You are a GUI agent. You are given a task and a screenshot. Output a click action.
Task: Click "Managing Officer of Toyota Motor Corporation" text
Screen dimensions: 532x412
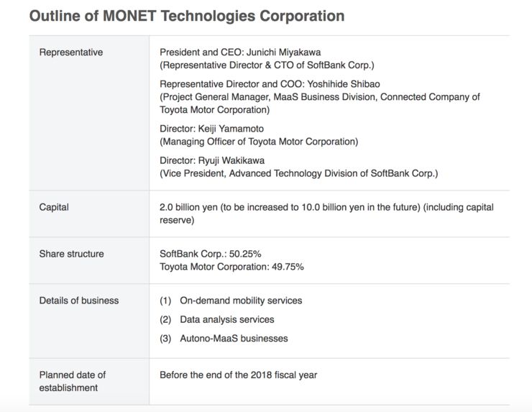coord(259,142)
